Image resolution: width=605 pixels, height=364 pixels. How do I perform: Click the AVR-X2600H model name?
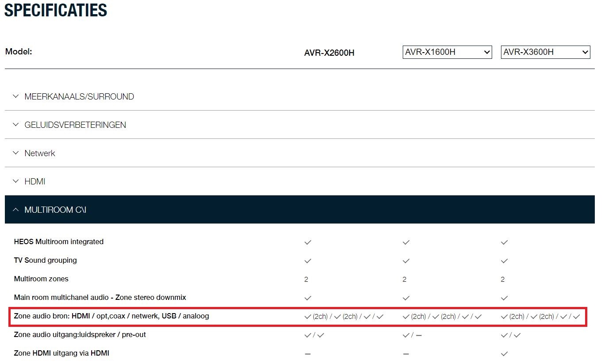[329, 53]
